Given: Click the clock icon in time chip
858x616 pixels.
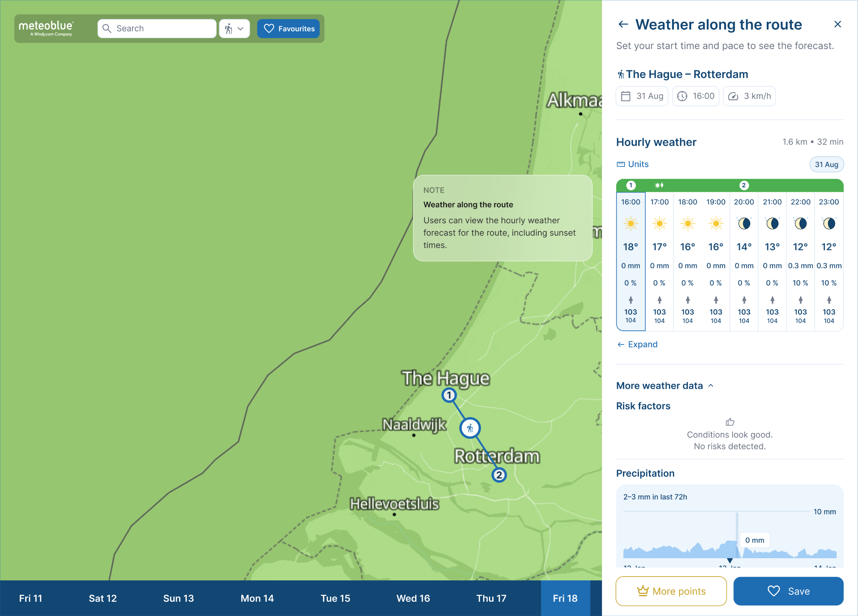Looking at the screenshot, I should coord(682,96).
